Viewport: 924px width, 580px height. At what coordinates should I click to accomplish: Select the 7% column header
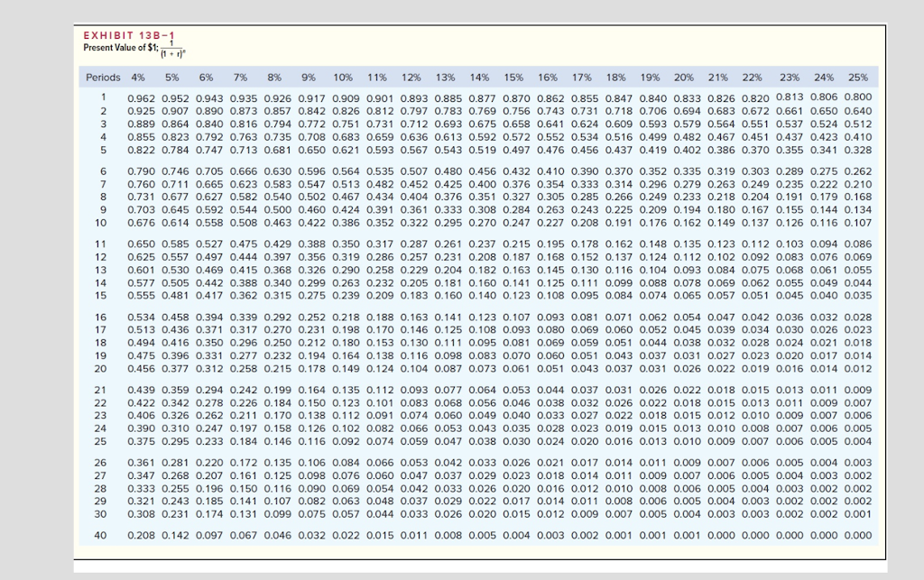[240, 78]
